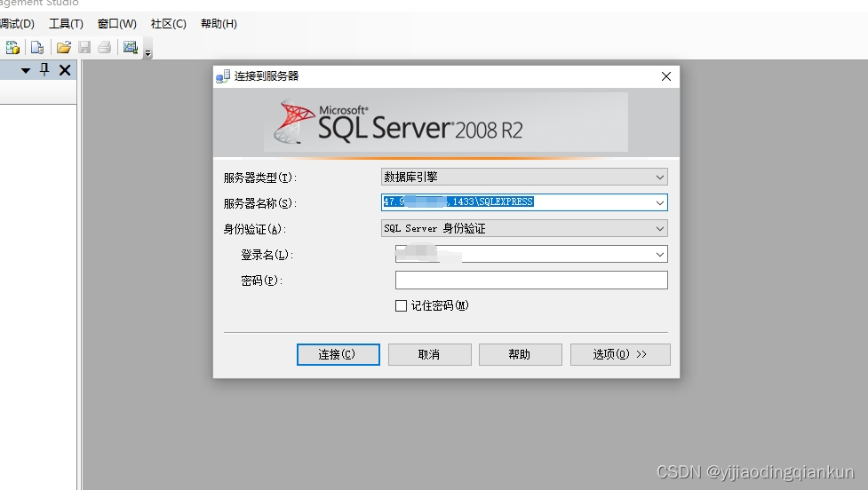Click the Activity Monitor toolbar icon

(130, 48)
